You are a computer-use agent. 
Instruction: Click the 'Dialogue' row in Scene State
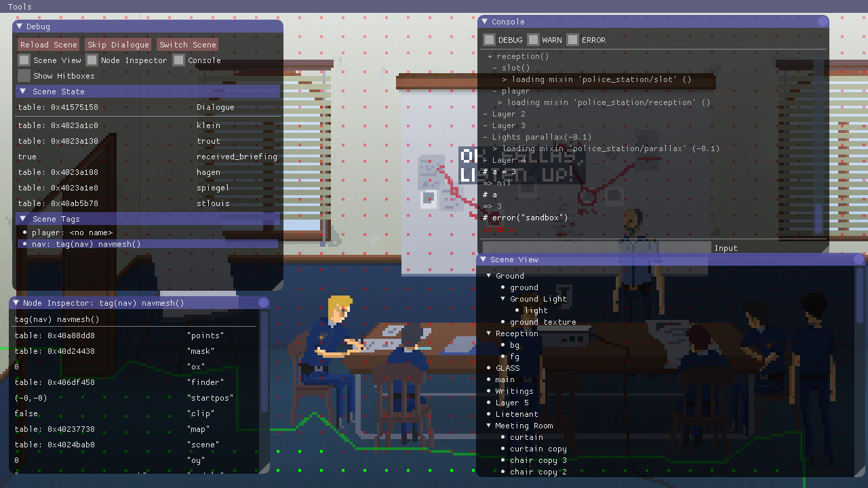pyautogui.click(x=147, y=107)
